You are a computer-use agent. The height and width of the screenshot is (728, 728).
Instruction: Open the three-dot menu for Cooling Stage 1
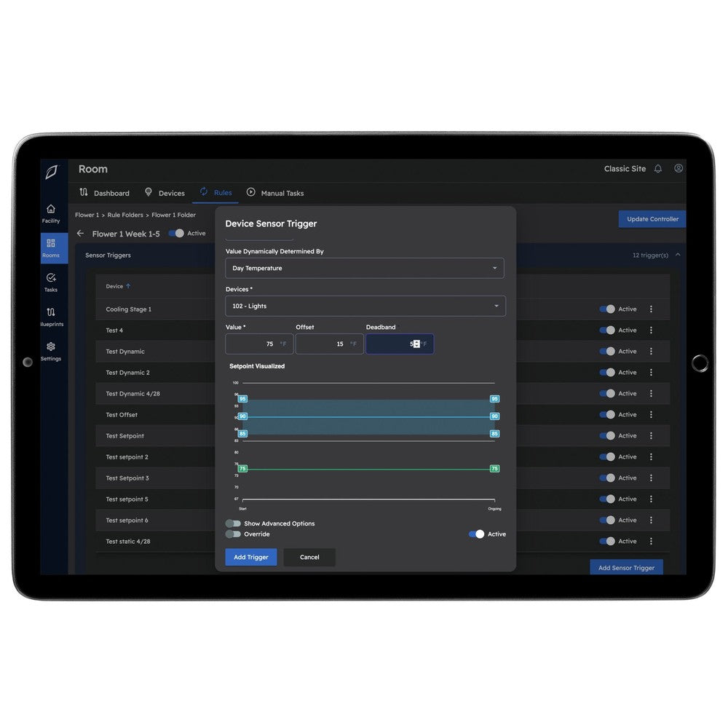651,309
